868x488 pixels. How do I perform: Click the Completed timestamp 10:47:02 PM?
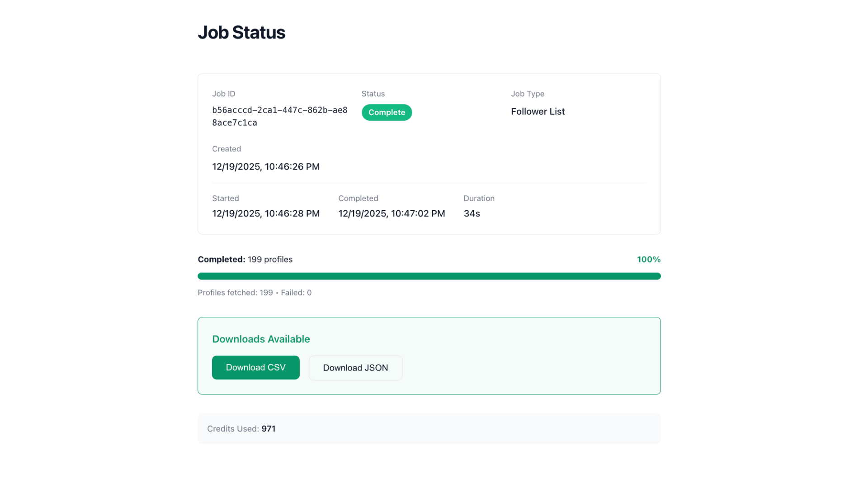click(x=392, y=214)
